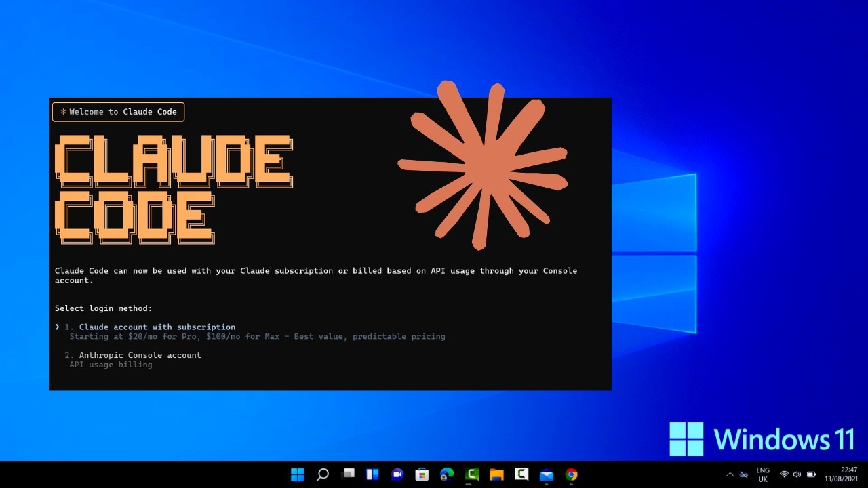The height and width of the screenshot is (488, 868).
Task: Select Claude account with subscription option
Action: pos(157,327)
